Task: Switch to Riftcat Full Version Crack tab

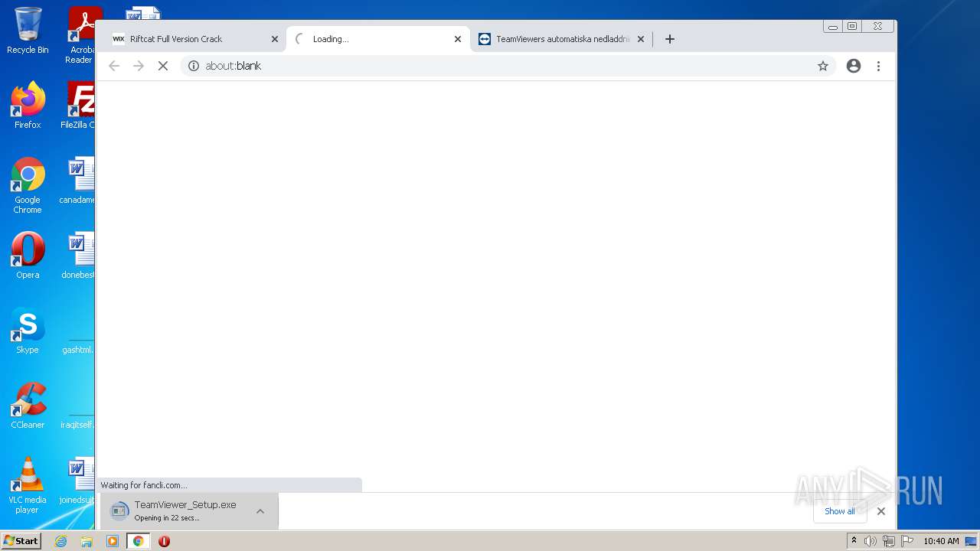Action: pyautogui.click(x=195, y=39)
